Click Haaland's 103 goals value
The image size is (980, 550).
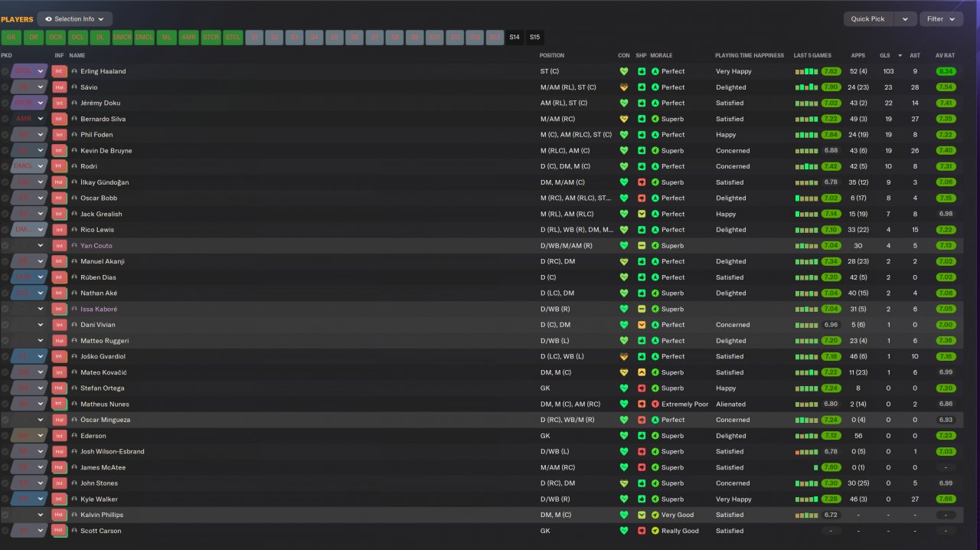[888, 71]
